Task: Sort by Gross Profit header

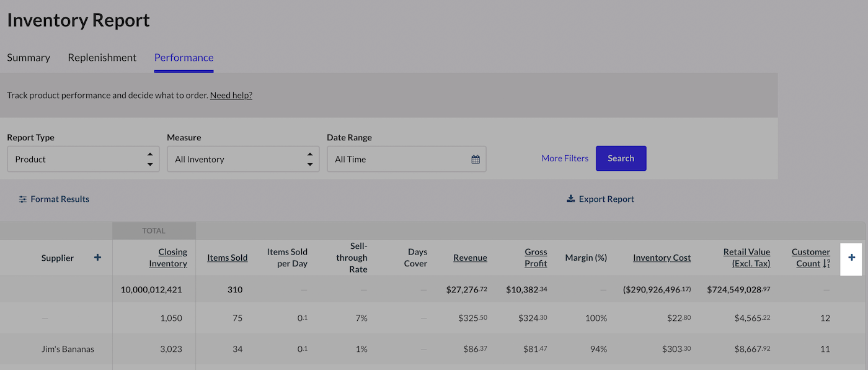Action: [536, 258]
